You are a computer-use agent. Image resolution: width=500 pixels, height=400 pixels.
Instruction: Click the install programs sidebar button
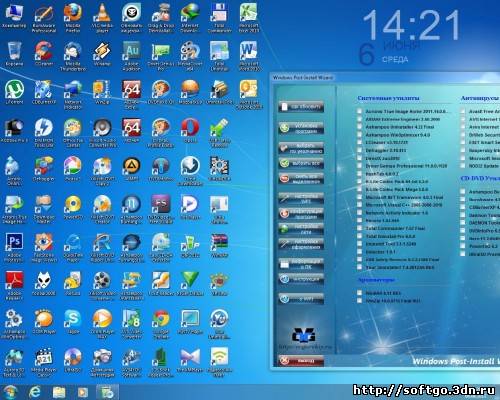(301, 128)
